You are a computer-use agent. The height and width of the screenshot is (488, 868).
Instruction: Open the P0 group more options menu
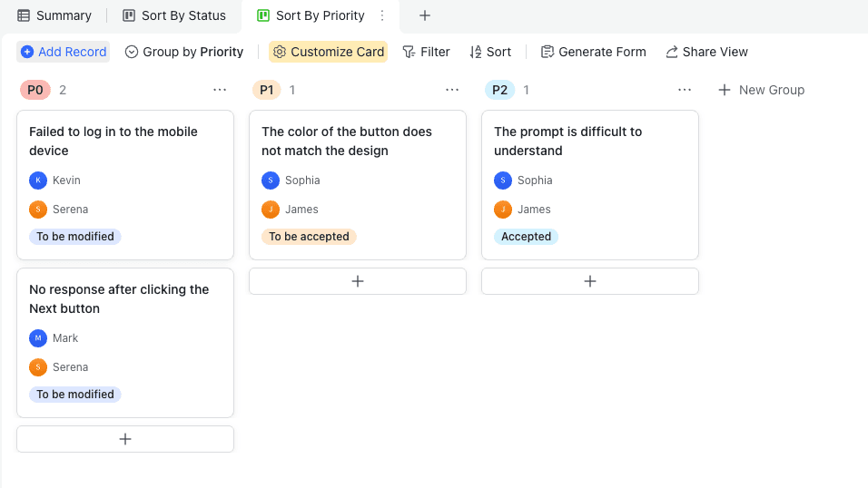tap(220, 90)
